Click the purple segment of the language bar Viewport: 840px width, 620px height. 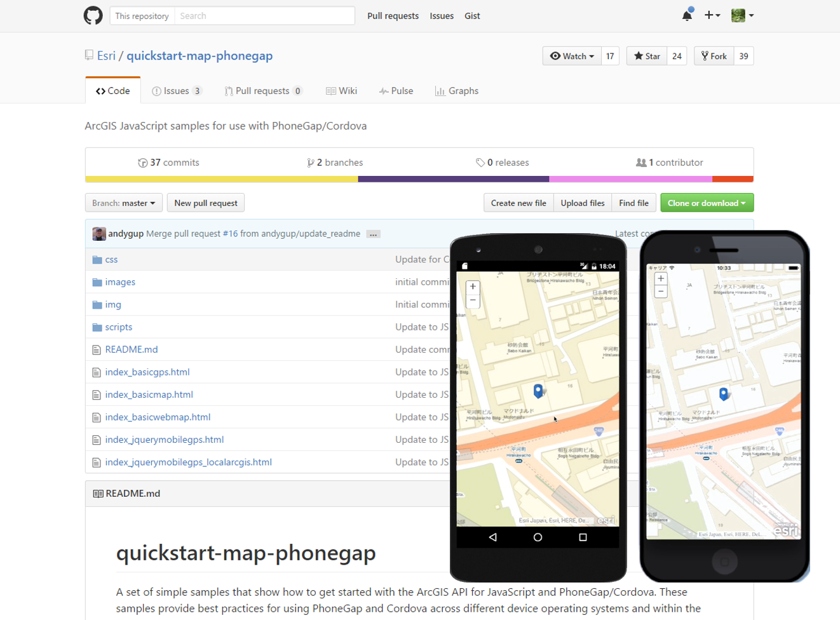454,179
